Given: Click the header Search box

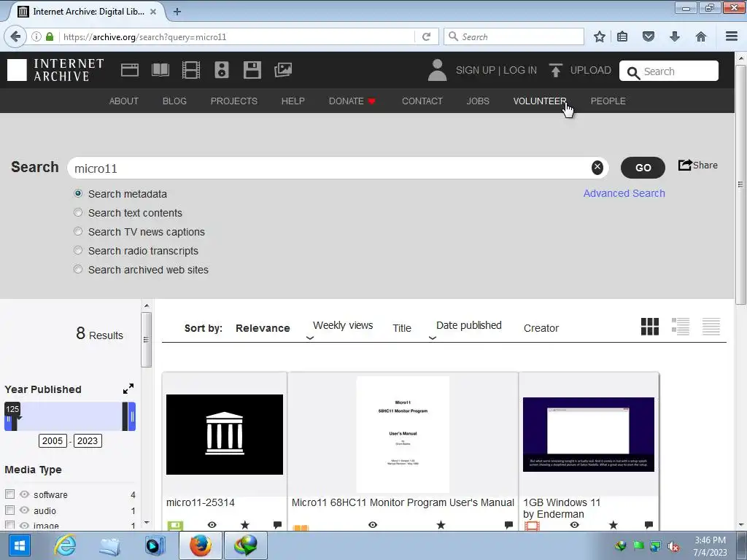Looking at the screenshot, I should [669, 71].
